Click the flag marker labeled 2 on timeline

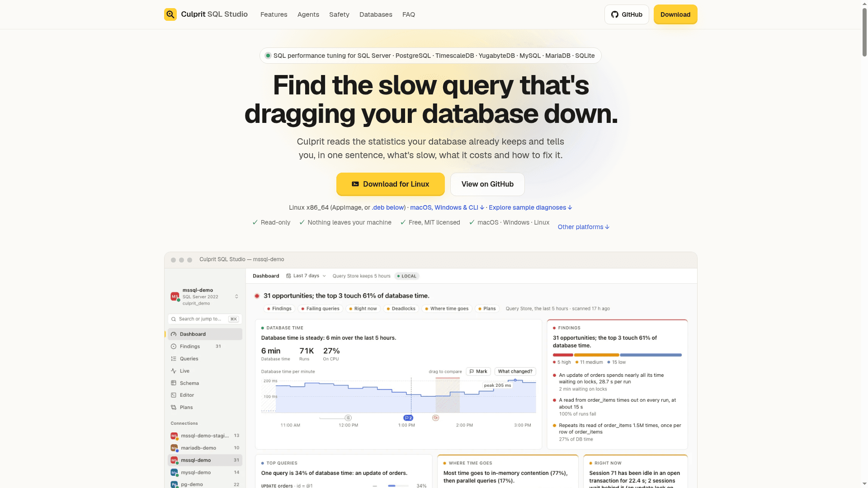408,418
